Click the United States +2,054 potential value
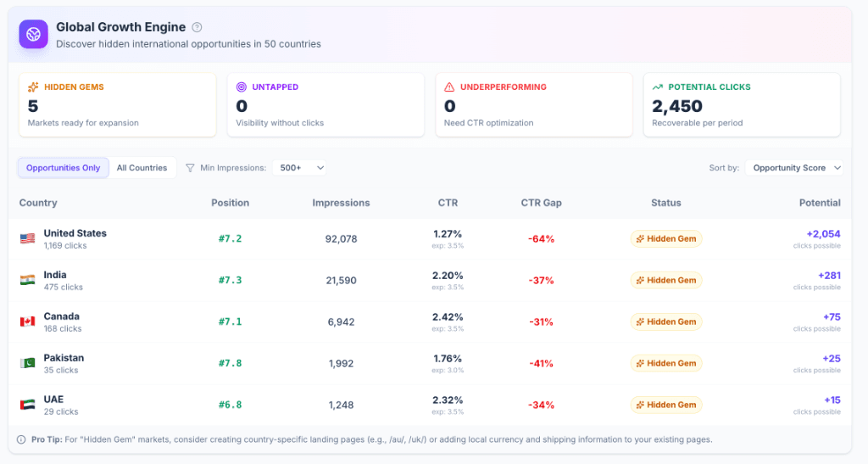Viewport: 868px width, 464px height. pyautogui.click(x=823, y=234)
